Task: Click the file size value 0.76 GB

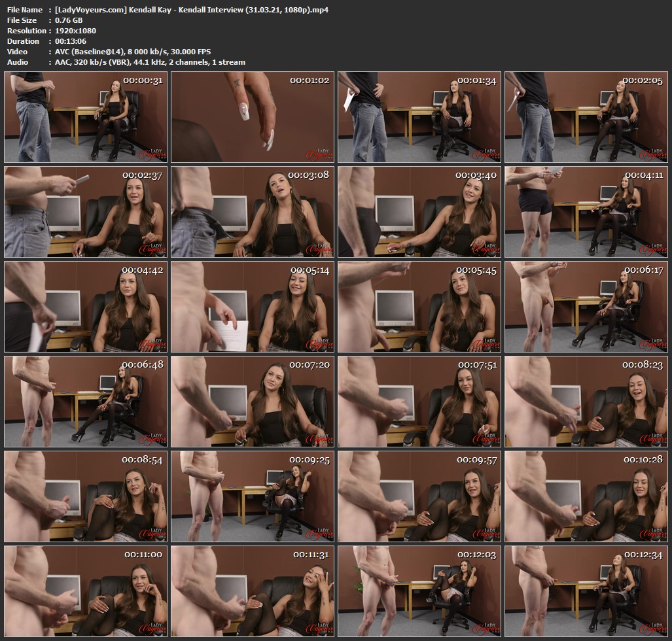Action: (x=67, y=20)
